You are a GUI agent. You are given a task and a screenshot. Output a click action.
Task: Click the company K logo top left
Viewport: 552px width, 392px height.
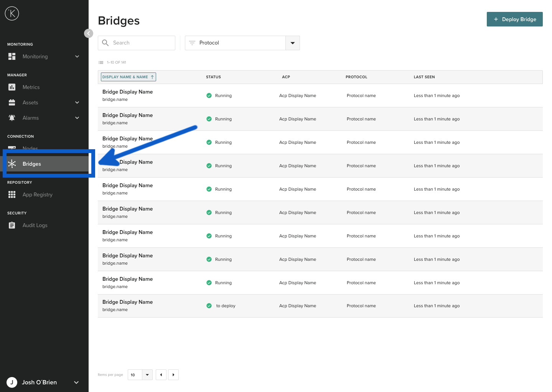point(12,13)
